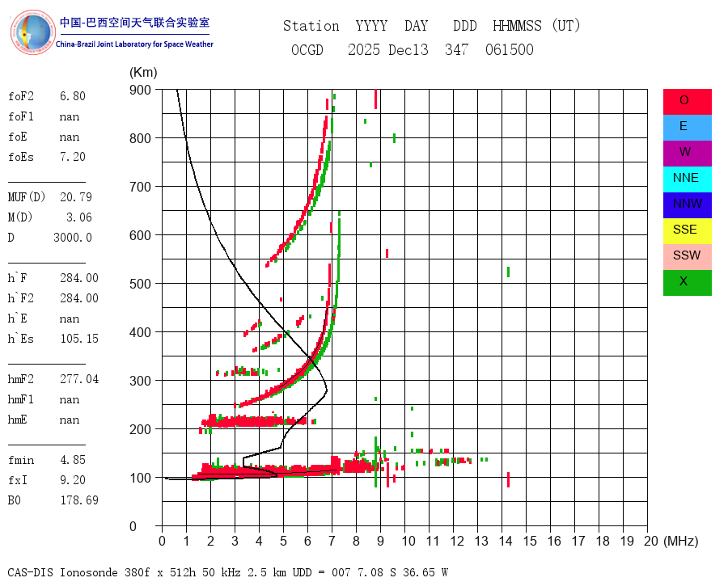Click the fmin value 4.85
The height and width of the screenshot is (582, 728).
(x=73, y=460)
